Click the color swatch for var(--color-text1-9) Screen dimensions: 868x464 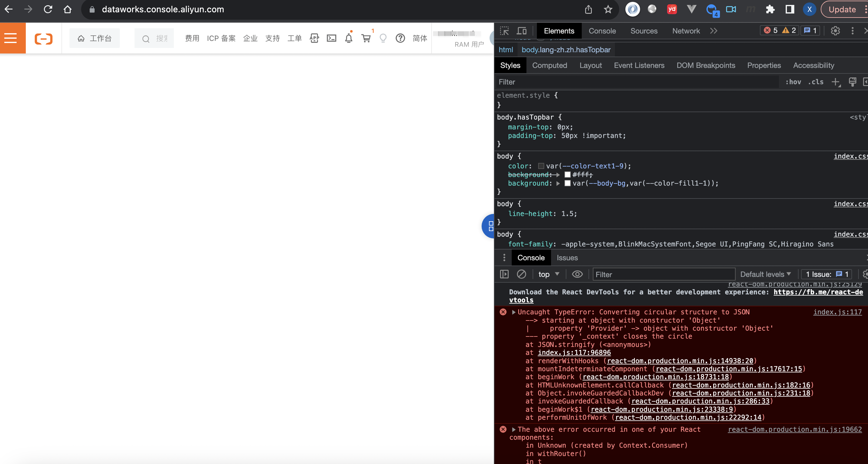pyautogui.click(x=541, y=166)
